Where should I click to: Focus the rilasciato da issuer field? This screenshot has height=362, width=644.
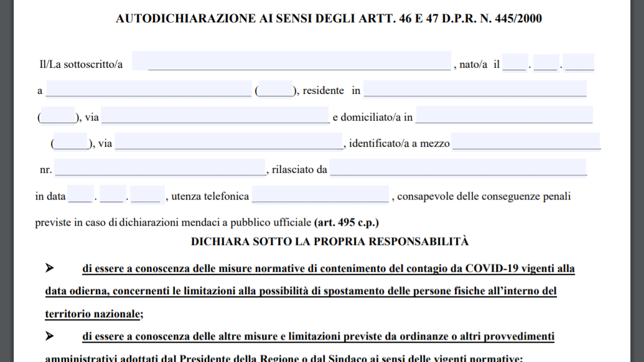pos(458,167)
